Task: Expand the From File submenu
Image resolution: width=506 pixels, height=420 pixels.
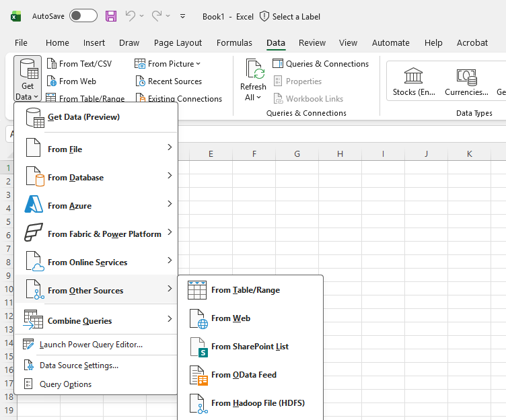Action: point(96,149)
